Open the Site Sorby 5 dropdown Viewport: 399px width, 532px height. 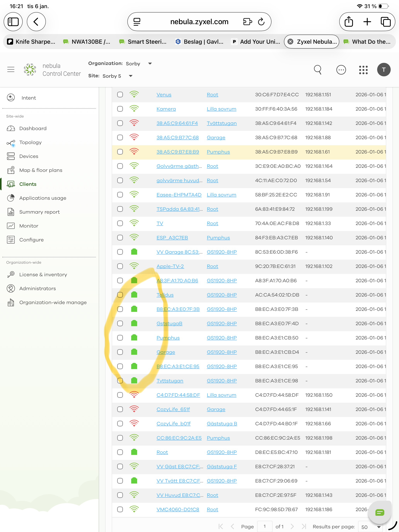131,76
